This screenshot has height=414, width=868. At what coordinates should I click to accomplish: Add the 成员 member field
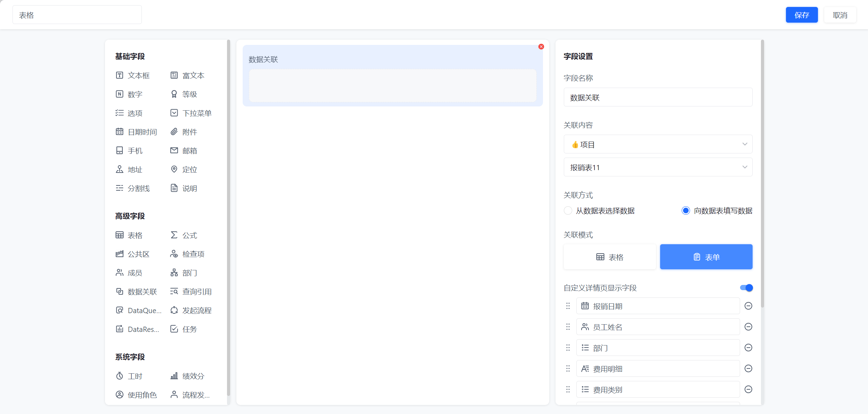pos(129,273)
